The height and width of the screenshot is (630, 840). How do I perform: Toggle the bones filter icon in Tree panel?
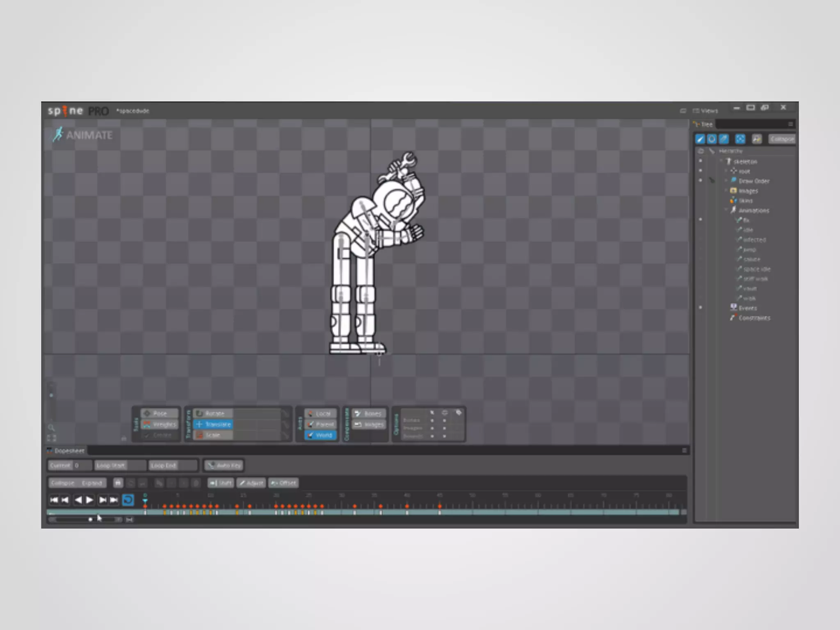point(700,139)
